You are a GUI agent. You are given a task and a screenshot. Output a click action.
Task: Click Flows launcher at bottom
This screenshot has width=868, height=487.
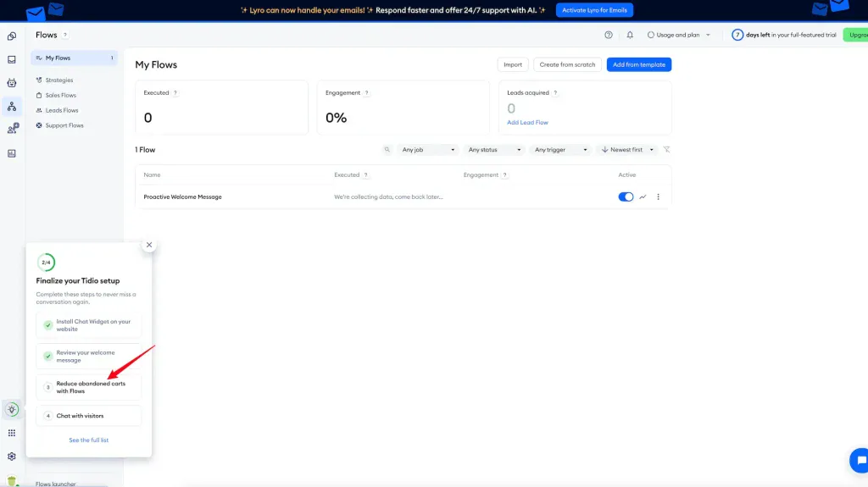tap(55, 484)
